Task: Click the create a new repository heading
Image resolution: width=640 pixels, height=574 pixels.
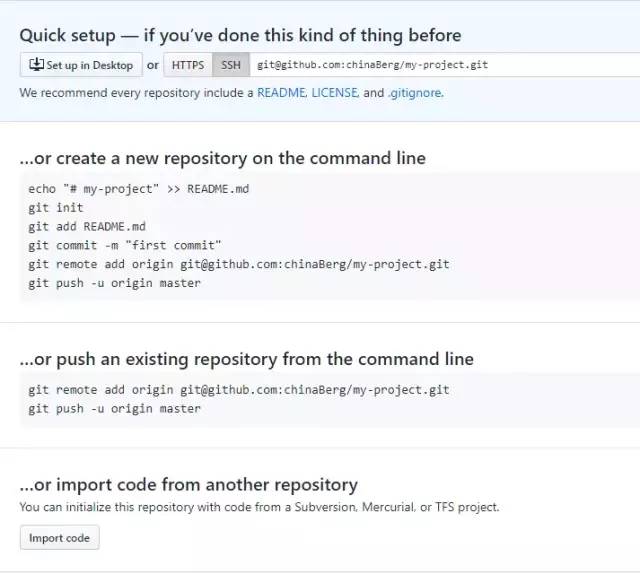Action: 222,158
